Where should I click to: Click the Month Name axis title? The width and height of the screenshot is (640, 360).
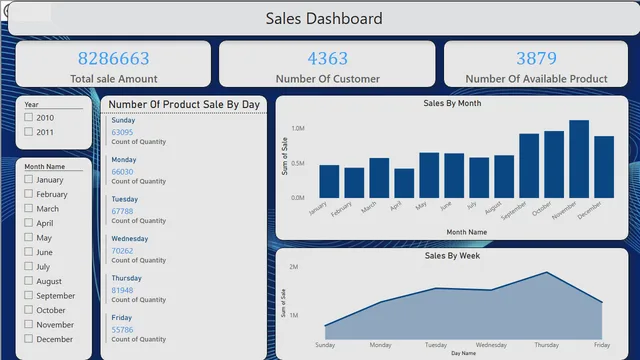(467, 232)
